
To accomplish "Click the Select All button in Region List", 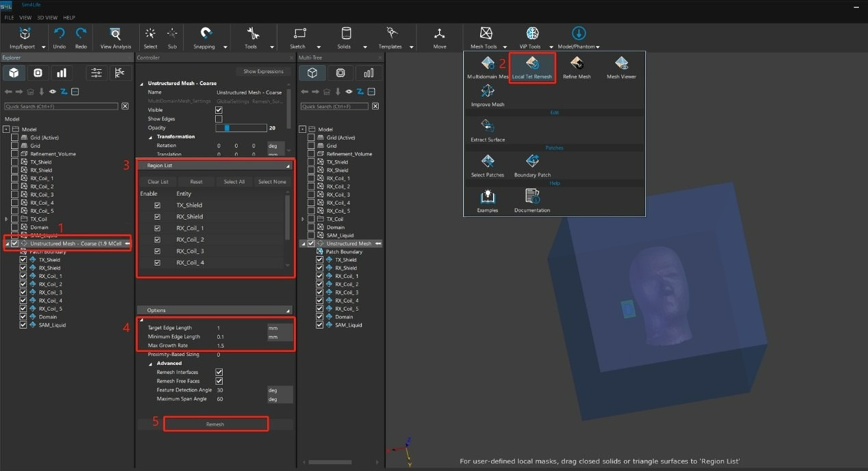I will pyautogui.click(x=234, y=182).
